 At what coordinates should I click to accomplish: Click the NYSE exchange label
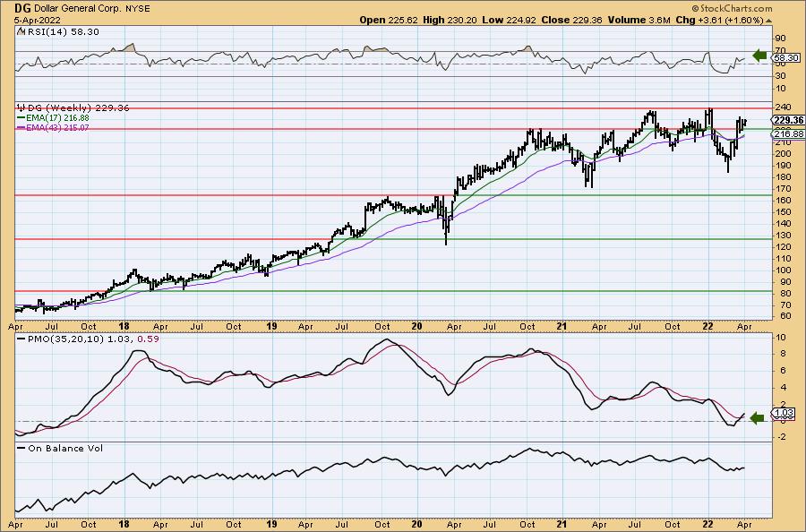click(138, 9)
